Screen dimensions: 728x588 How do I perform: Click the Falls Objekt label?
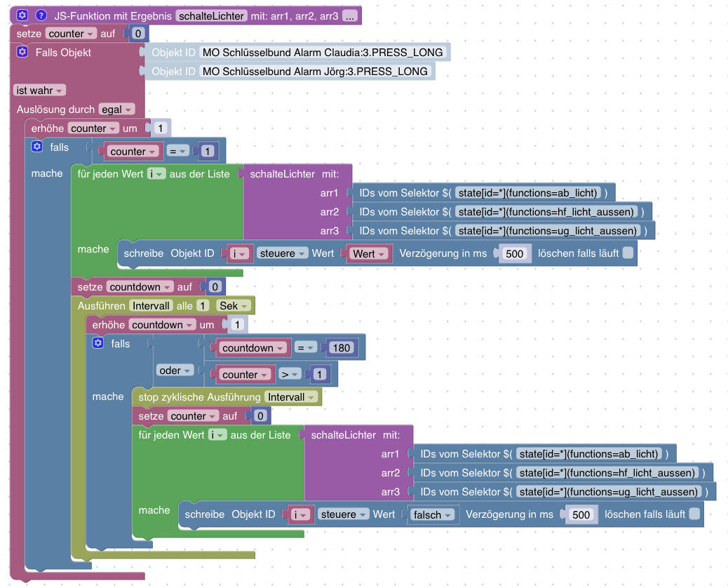pos(63,53)
